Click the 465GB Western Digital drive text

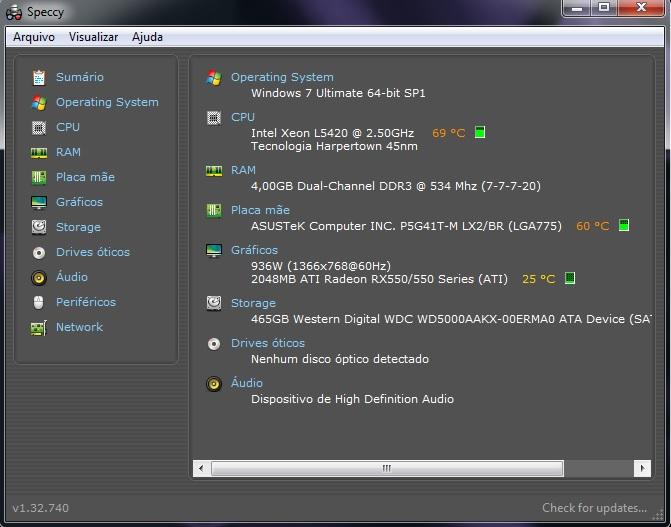coord(451,319)
